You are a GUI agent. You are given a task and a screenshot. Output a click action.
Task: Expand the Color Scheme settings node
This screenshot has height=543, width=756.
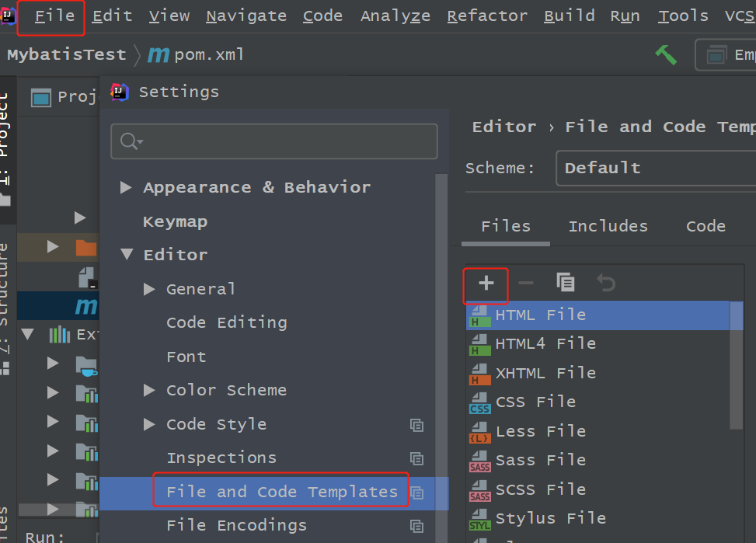pos(149,390)
